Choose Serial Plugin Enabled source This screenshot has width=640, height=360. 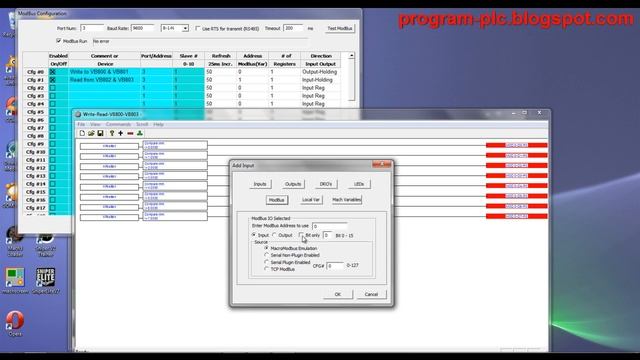pos(267,262)
